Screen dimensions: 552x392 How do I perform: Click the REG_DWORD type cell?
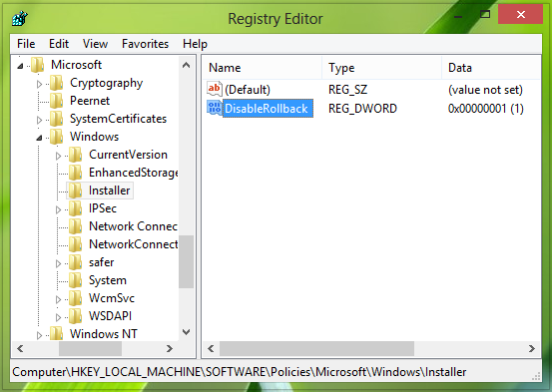362,109
